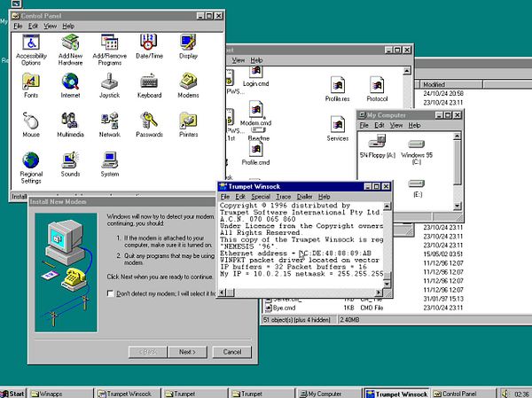
Task: Open Control Panel Help menu
Action: point(68,26)
